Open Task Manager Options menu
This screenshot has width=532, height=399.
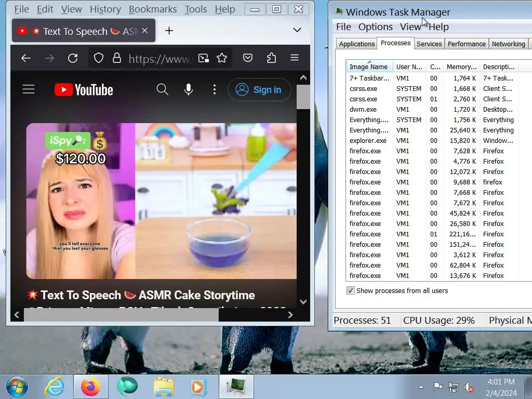click(x=375, y=26)
